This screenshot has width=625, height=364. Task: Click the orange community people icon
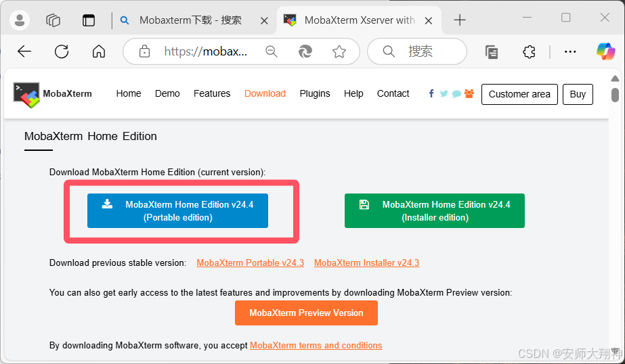(x=469, y=93)
